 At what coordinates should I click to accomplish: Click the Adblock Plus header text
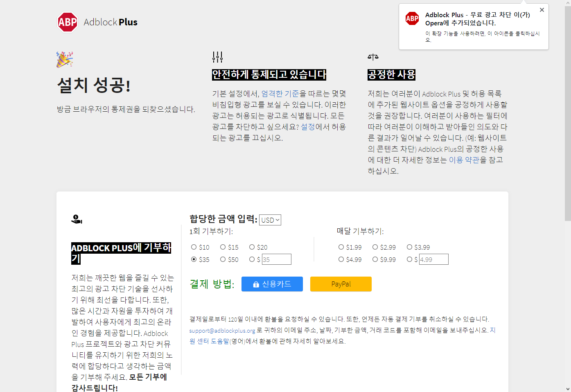[x=111, y=22]
